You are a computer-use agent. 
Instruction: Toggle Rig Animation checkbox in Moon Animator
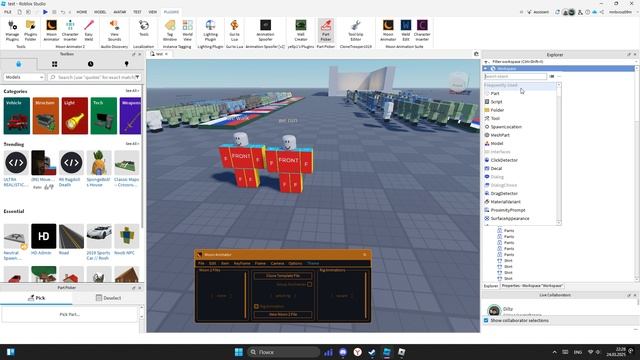[x=256, y=306]
